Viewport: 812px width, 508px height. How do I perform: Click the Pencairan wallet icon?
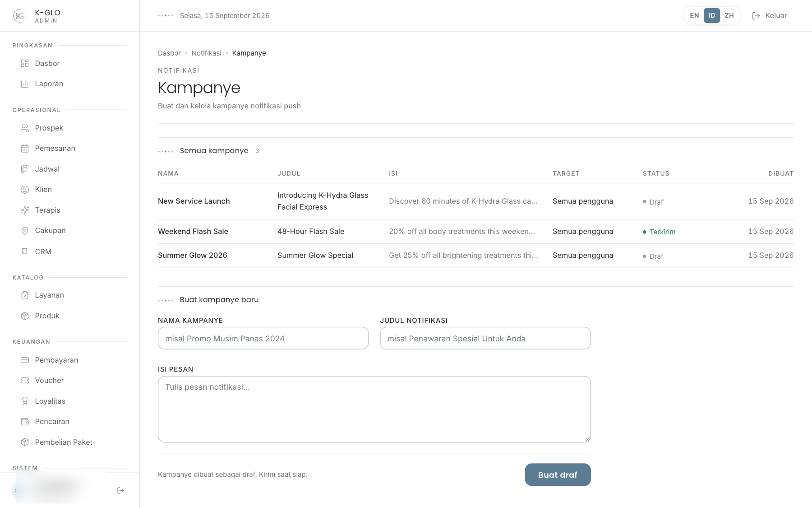25,422
